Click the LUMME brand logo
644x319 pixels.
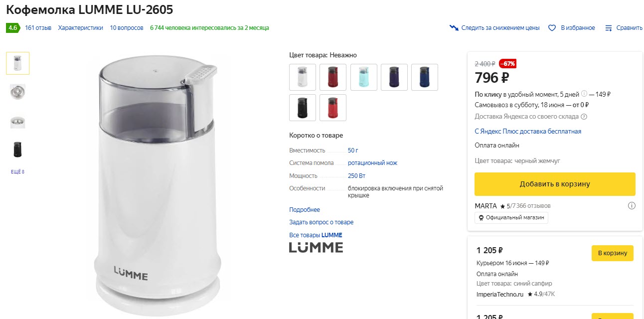(x=316, y=246)
